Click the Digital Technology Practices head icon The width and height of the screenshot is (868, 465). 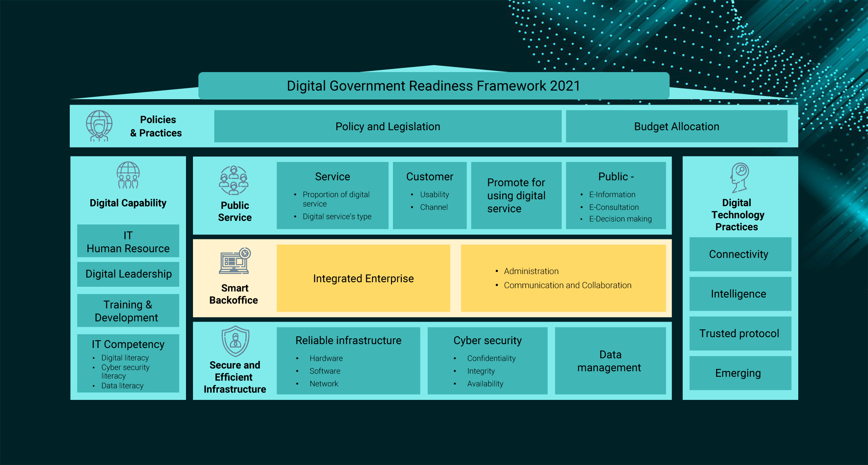click(x=739, y=177)
